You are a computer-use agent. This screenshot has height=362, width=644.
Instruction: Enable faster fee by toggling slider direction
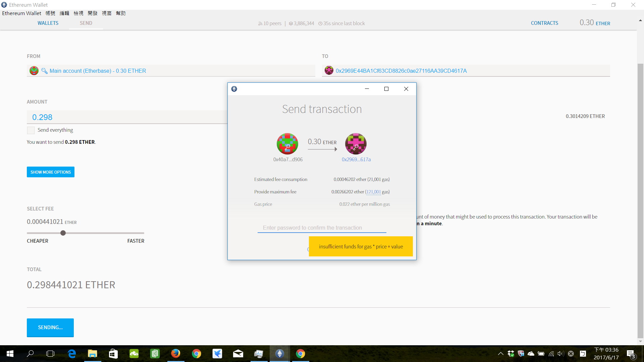(143, 233)
